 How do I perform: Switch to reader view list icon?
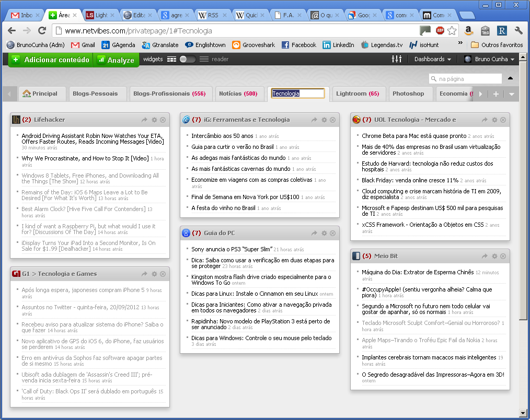pos(204,59)
